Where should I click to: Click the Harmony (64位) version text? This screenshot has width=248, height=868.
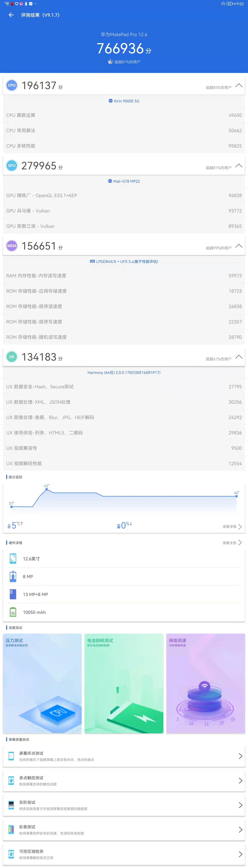(x=124, y=372)
